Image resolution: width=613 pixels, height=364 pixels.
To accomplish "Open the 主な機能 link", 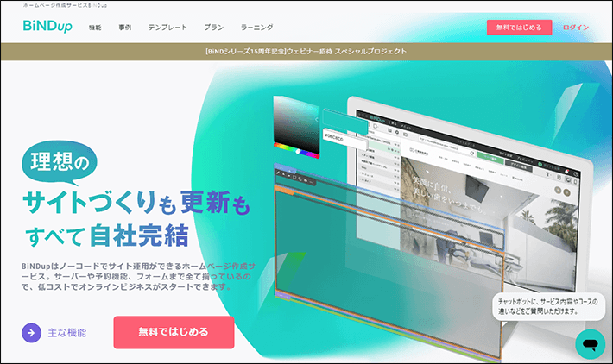I will click(67, 333).
